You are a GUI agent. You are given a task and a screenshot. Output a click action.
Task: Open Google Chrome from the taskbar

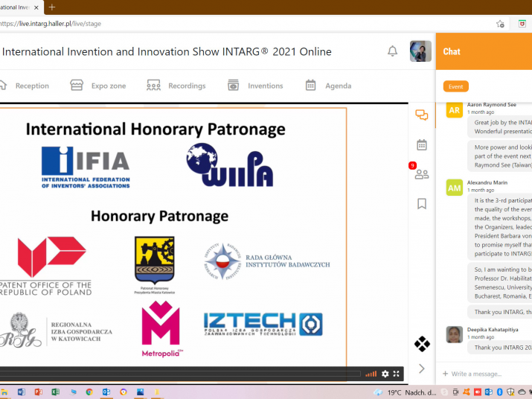(89, 392)
